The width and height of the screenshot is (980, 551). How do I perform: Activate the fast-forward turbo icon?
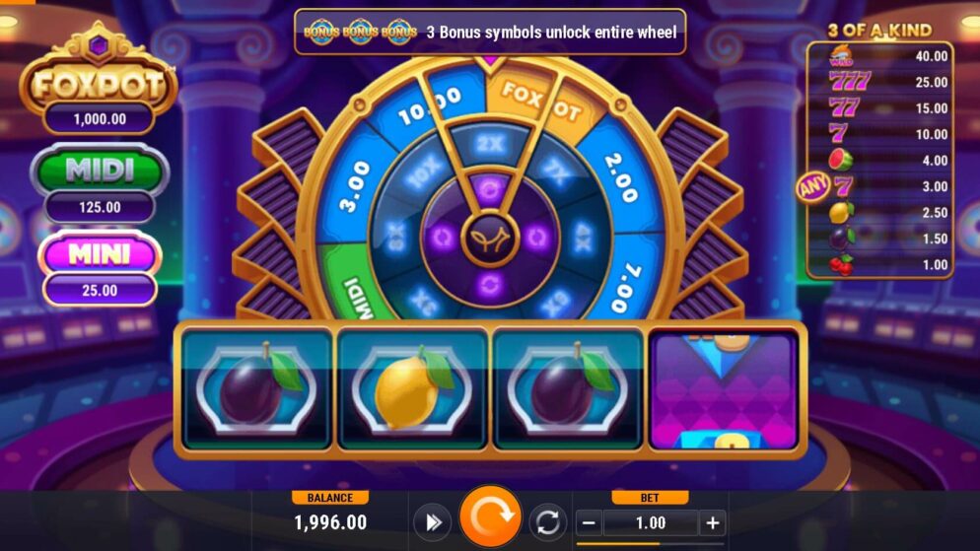tap(433, 522)
